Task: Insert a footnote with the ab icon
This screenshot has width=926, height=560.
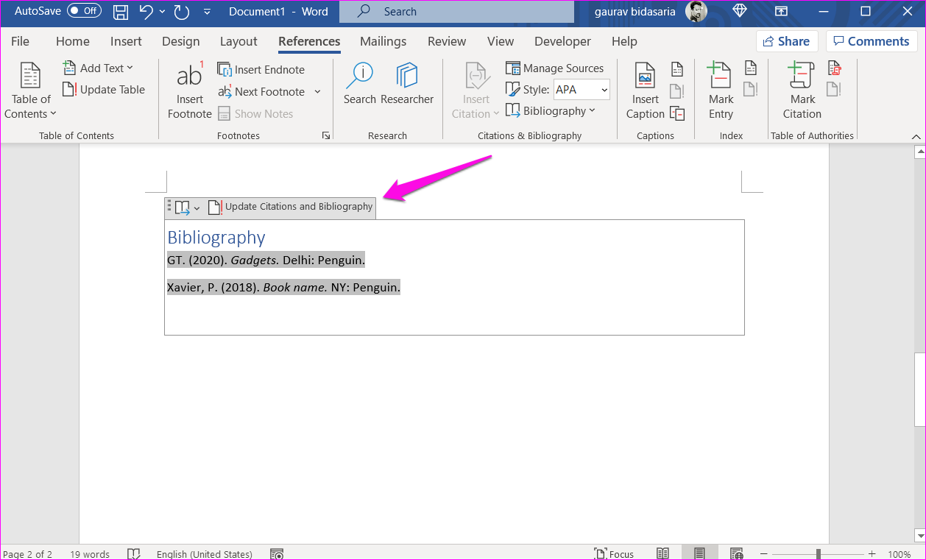Action: pyautogui.click(x=190, y=91)
